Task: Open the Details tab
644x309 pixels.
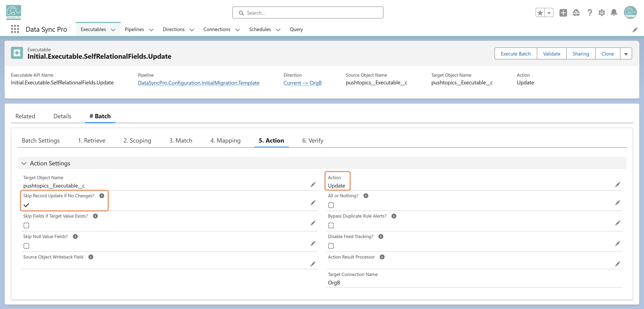Action: coord(62,116)
